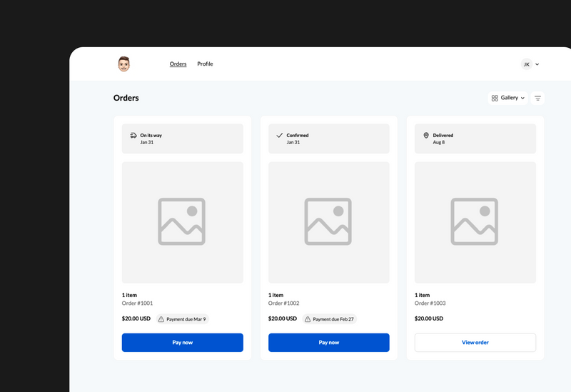Open the Gallery view dropdown
This screenshot has height=392, width=571.
508,98
